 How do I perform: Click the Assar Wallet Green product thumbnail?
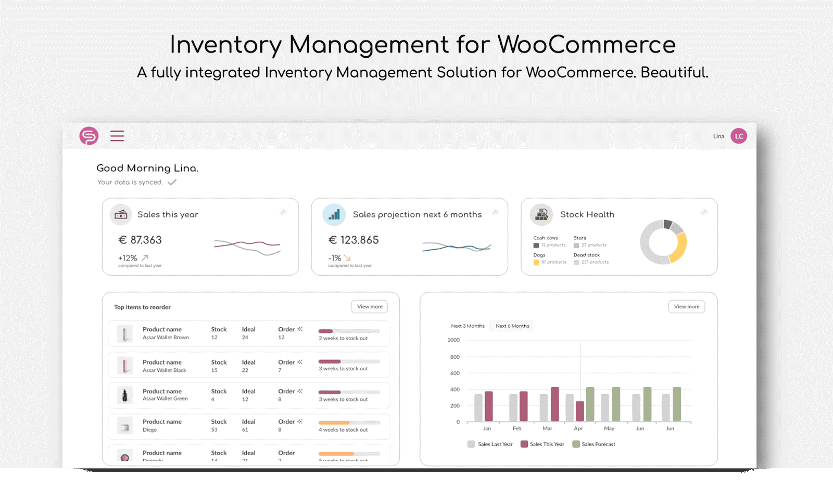pyautogui.click(x=124, y=395)
